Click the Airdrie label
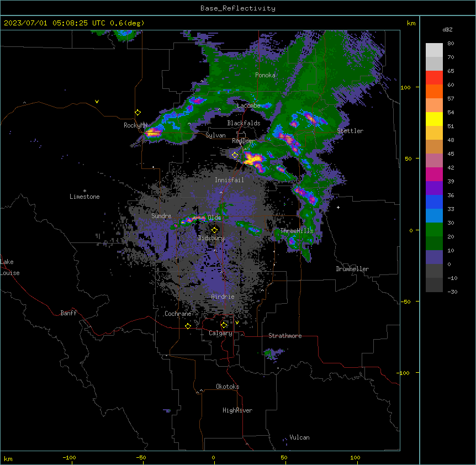 [x=223, y=297]
